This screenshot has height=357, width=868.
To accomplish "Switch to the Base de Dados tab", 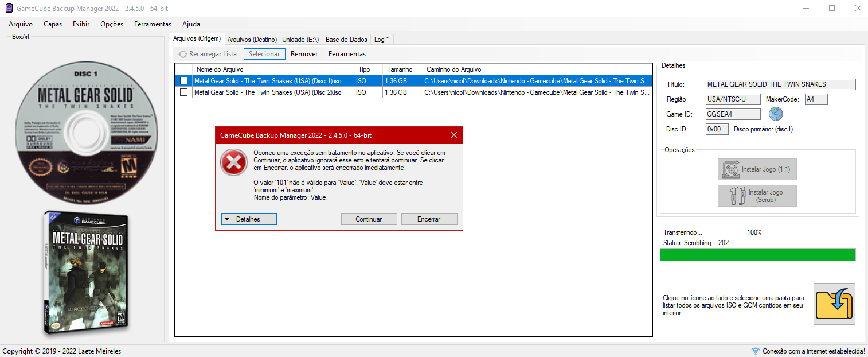I will pyautogui.click(x=346, y=40).
